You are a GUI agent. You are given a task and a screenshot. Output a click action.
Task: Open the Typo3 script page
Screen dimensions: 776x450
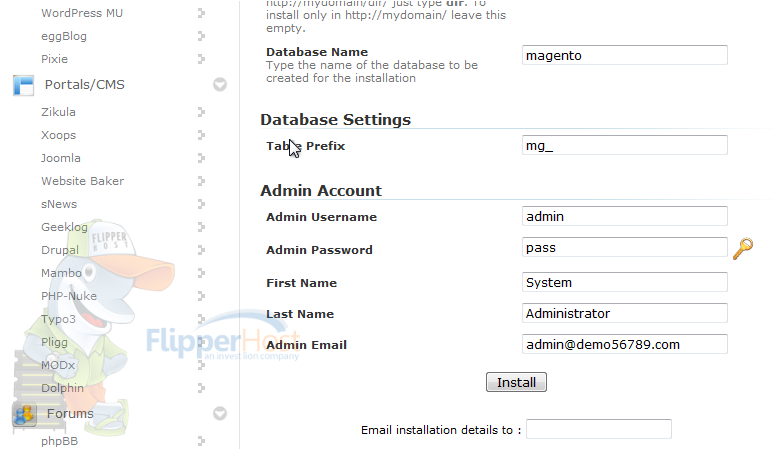click(58, 319)
